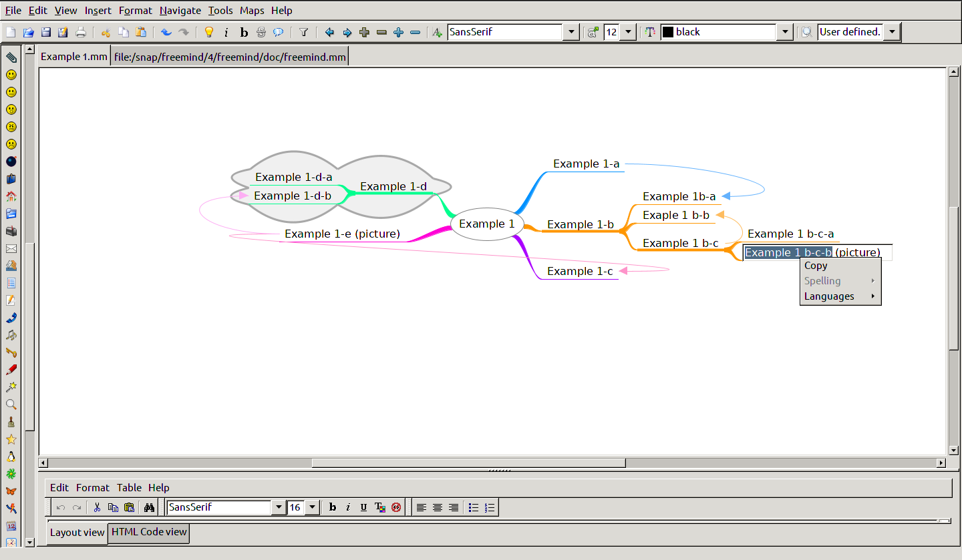The image size is (962, 560).
Task: Click the New map icon
Action: 11,32
